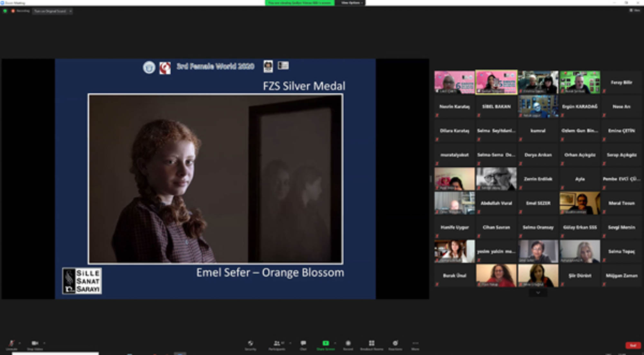The image size is (644, 355).
Task: Open audio options arrow beside Unmute
Action: click(x=20, y=343)
